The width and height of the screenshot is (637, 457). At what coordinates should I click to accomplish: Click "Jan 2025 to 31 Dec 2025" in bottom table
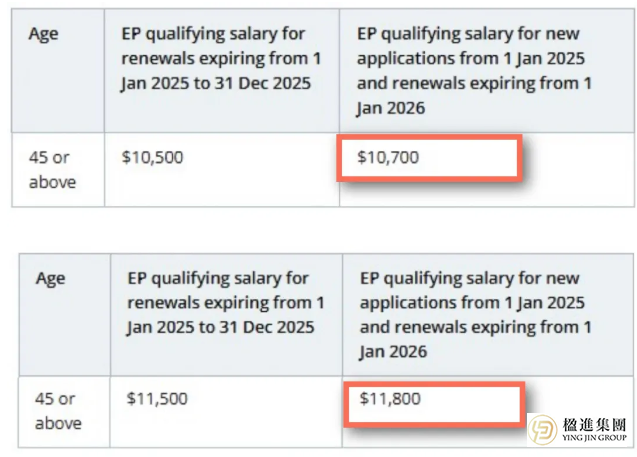point(220,328)
